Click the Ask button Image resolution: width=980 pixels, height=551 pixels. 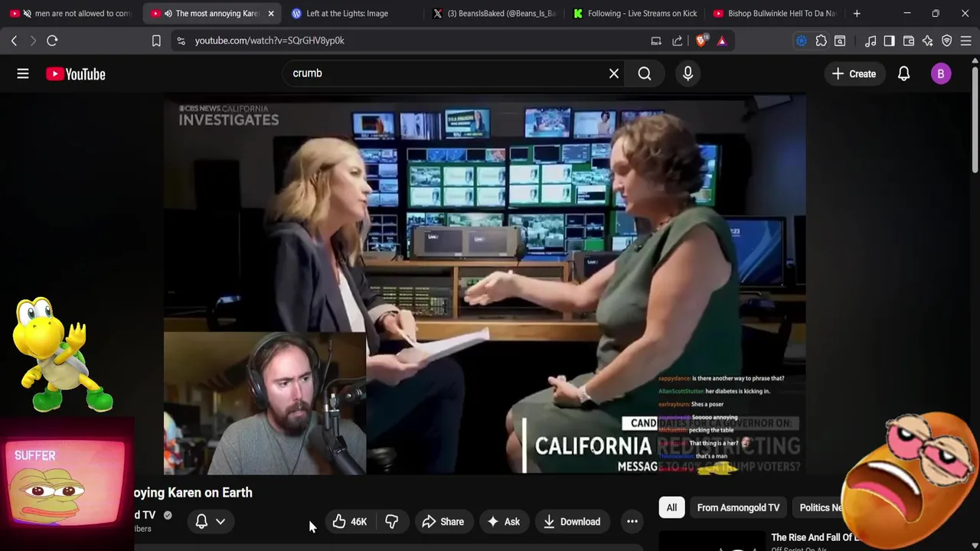click(503, 522)
